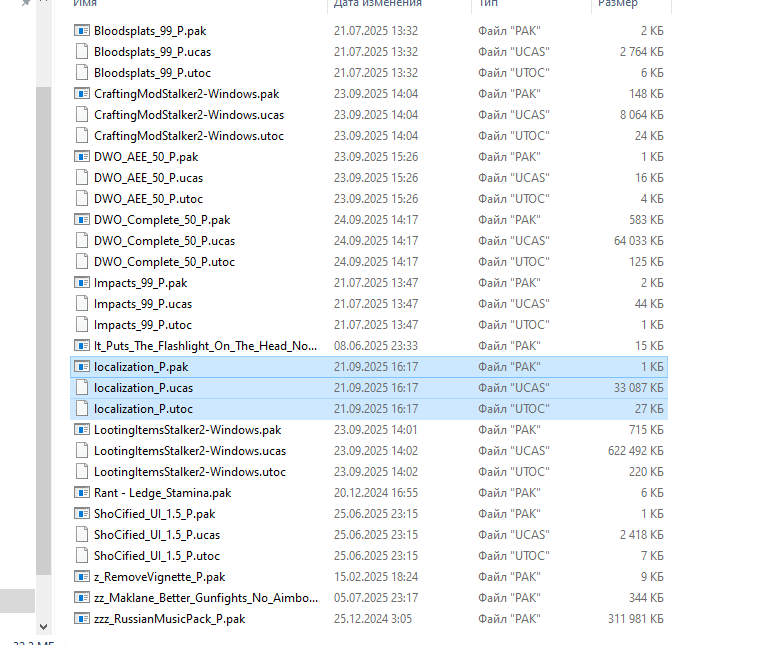Click the navigation pane vertical scrollbar thumb
This screenshot has height=645, width=784.
44,331
